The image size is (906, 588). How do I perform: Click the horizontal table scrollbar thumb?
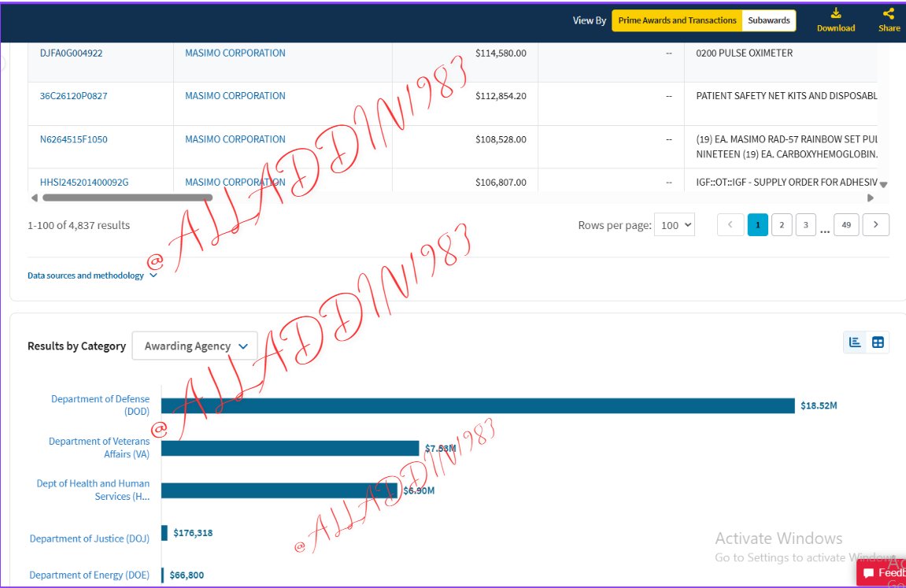[128, 198]
